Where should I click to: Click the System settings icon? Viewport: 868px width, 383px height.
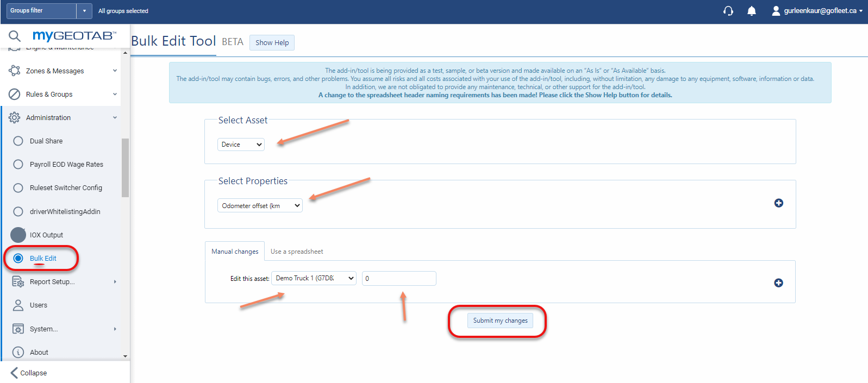tap(18, 329)
